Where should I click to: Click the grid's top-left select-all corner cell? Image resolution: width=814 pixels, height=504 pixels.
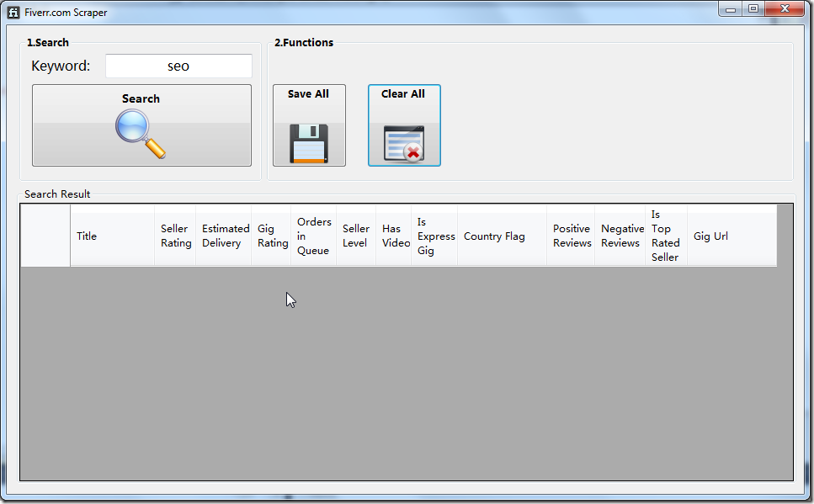pos(45,236)
